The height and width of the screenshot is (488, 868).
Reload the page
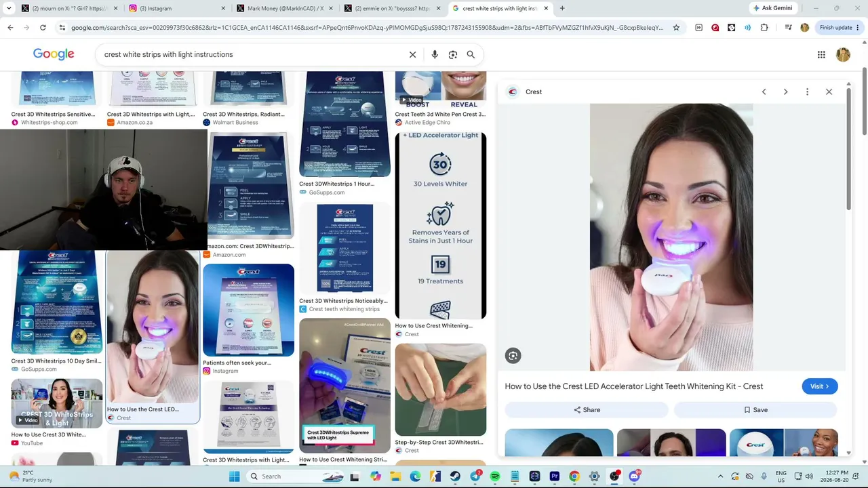[x=43, y=28]
